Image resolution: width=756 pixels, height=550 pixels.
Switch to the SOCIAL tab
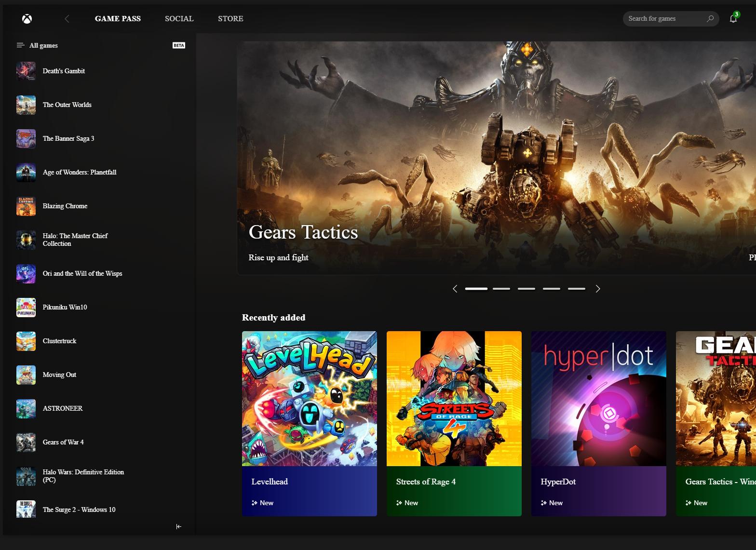tap(179, 19)
